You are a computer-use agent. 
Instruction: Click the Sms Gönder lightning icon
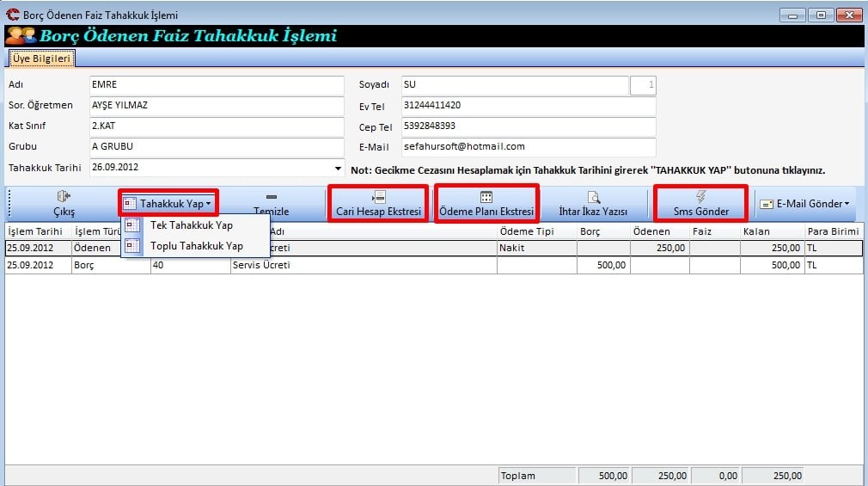[700, 197]
